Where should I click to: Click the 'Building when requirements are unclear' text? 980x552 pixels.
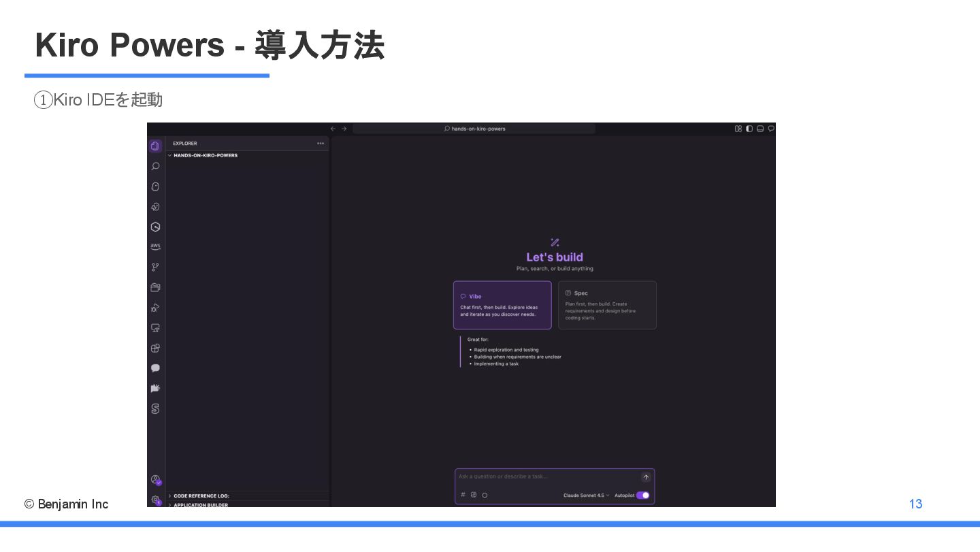tap(518, 357)
